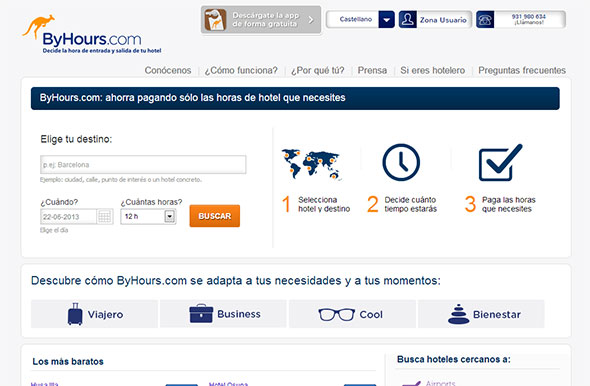Select the Cool category tab
The image size is (590, 386).
pos(352,314)
